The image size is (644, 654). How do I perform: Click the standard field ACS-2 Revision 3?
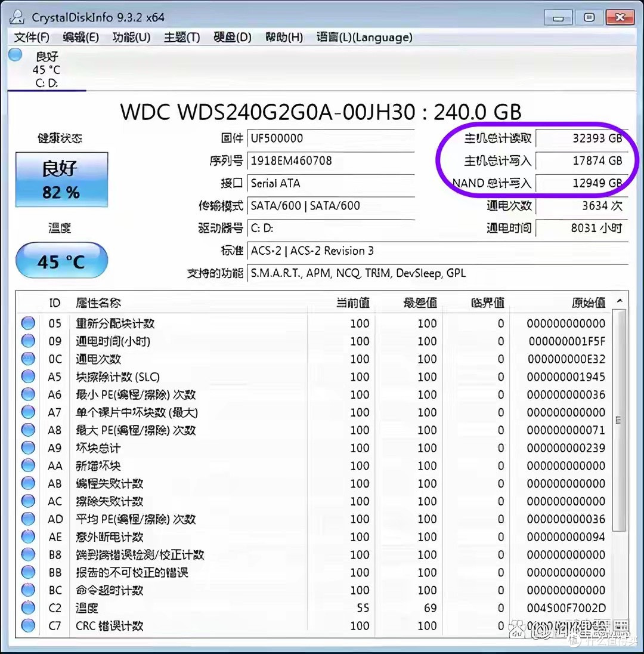[x=438, y=251]
